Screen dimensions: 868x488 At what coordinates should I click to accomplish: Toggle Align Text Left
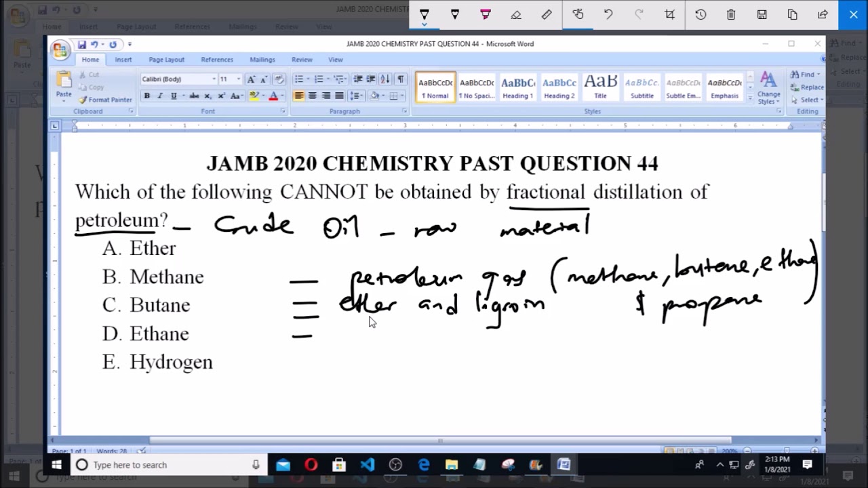click(x=299, y=96)
